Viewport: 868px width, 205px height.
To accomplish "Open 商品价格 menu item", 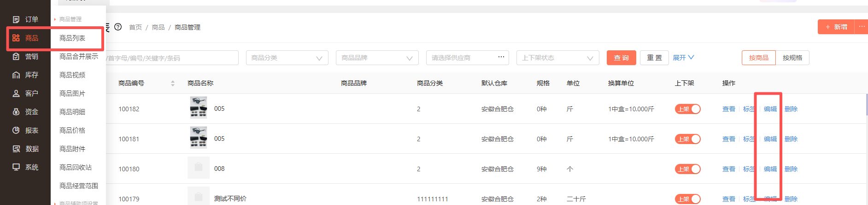I will (x=72, y=130).
